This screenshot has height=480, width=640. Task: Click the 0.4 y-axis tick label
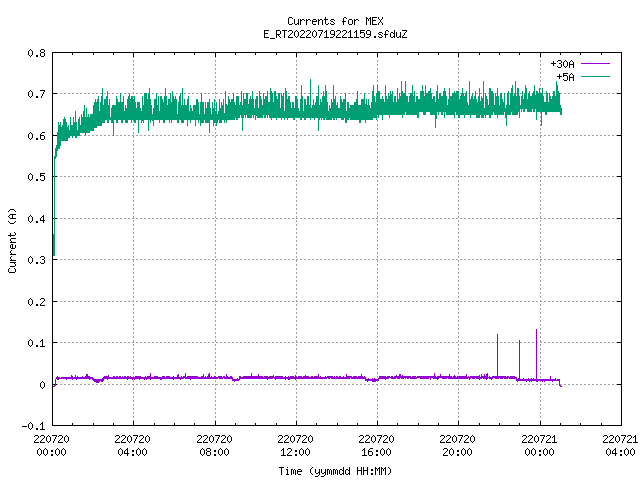(36, 219)
